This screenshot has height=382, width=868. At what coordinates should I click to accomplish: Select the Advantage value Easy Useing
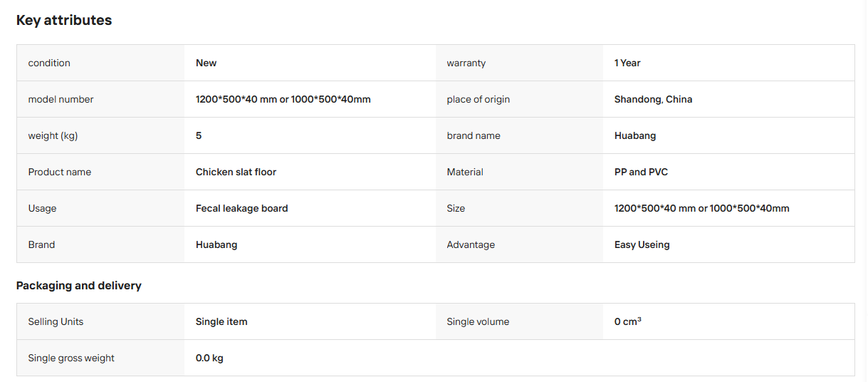click(642, 244)
